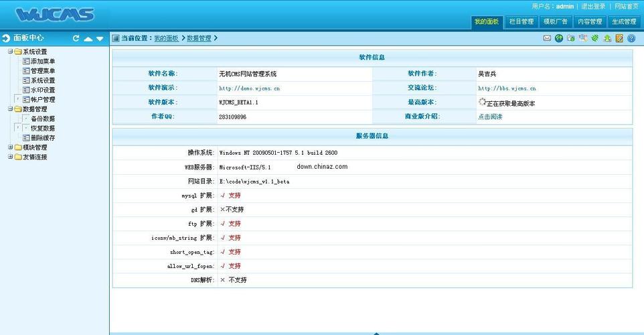Viewport: 644px width, 335px height.
Task: Open 帐户管理 in the sidebar tree
Action: coord(43,99)
